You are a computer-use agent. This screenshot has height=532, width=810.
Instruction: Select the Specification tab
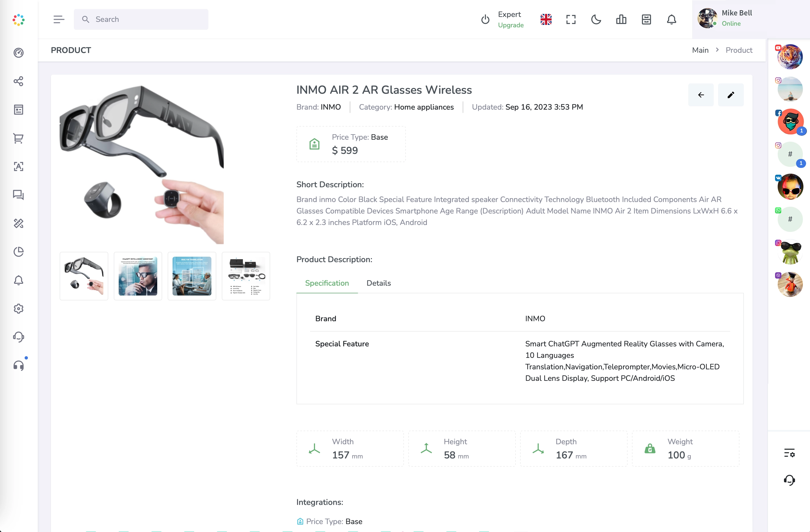[327, 283]
